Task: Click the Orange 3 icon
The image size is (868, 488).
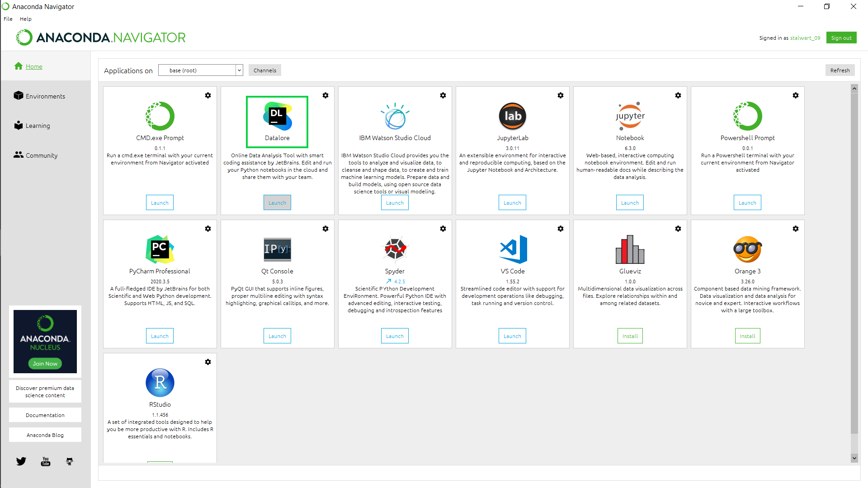Action: click(748, 249)
